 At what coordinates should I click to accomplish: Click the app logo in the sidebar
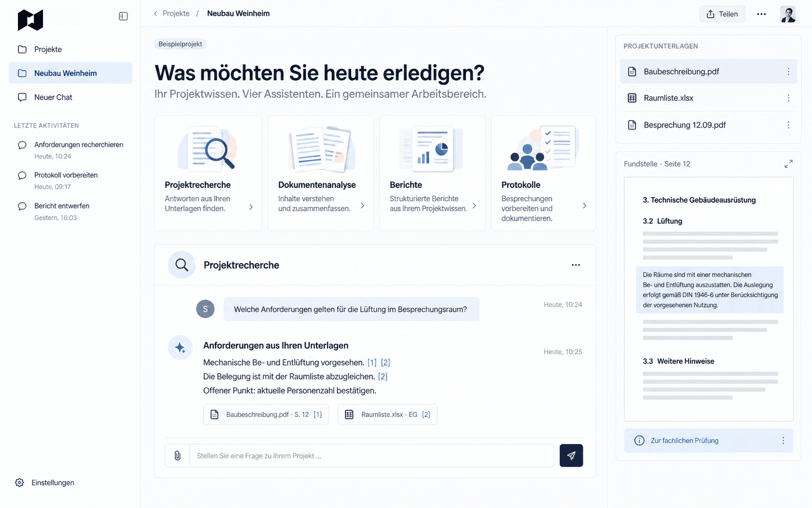coord(30,20)
